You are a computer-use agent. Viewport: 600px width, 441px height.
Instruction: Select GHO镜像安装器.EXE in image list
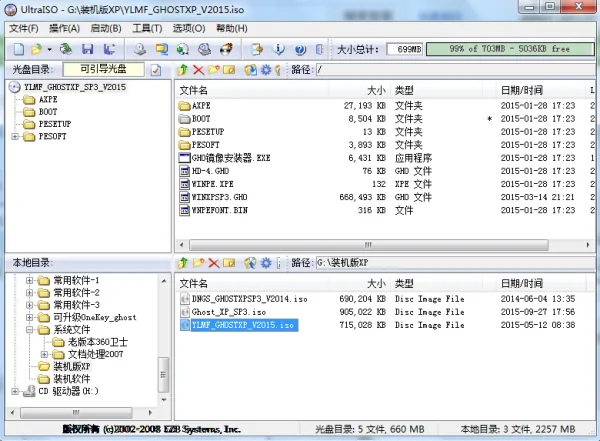(x=231, y=158)
